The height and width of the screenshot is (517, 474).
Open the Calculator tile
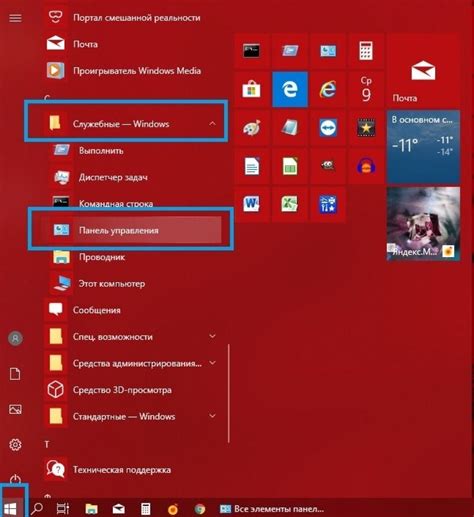click(x=366, y=51)
